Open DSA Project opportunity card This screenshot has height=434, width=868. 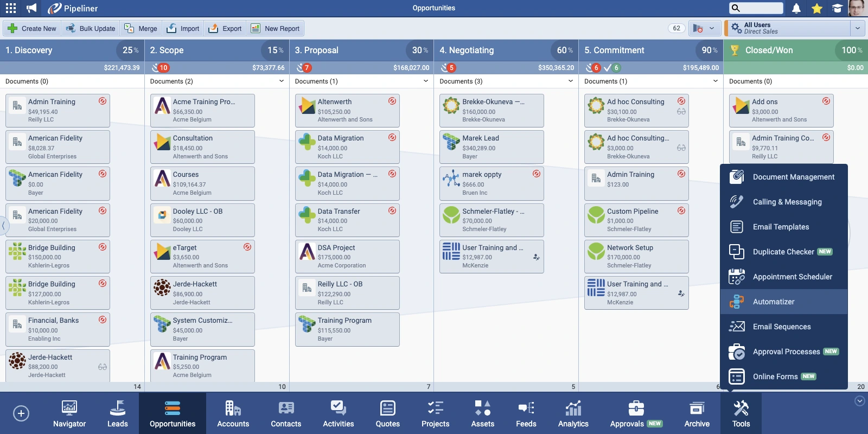pyautogui.click(x=347, y=257)
